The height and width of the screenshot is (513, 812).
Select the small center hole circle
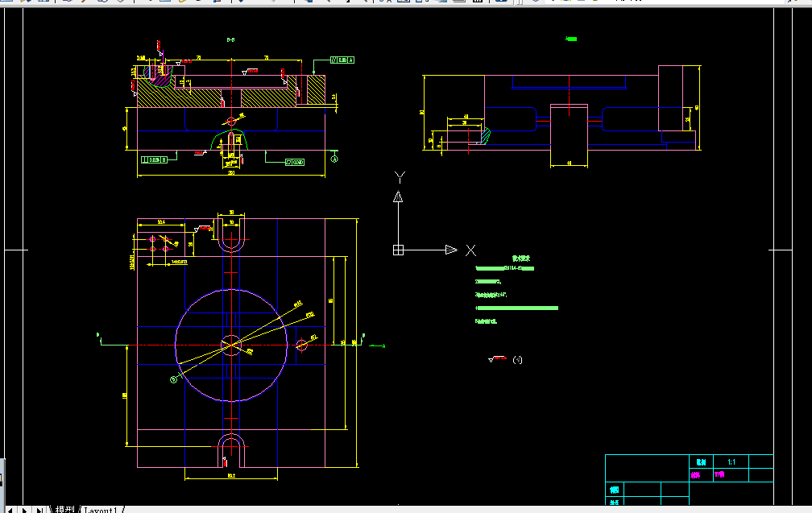(231, 345)
